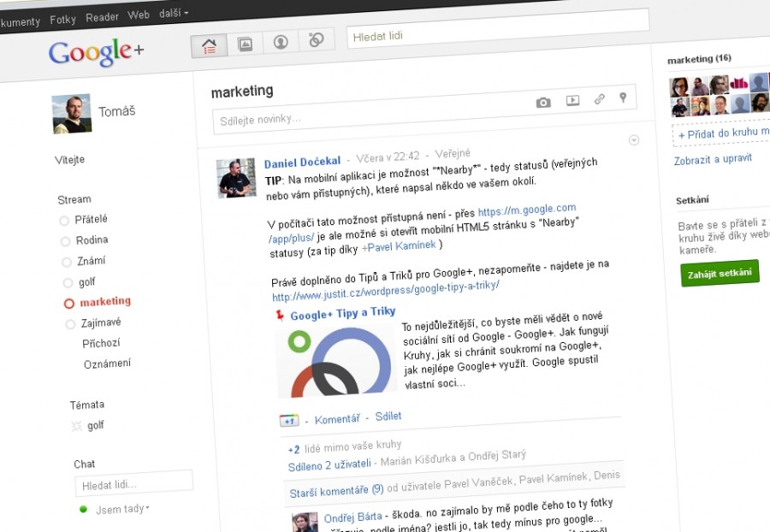Image resolution: width=770 pixels, height=532 pixels.
Task: Add location using the pin icon
Action: [623, 98]
